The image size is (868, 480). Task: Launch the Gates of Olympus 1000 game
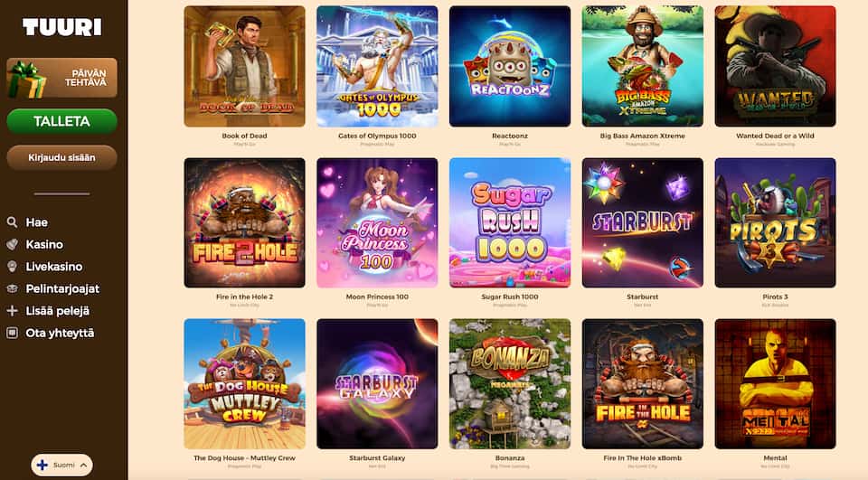[x=377, y=66]
